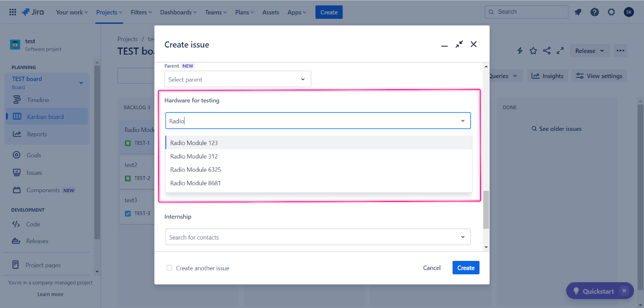
Task: Click the Learn more link
Action: (50, 294)
